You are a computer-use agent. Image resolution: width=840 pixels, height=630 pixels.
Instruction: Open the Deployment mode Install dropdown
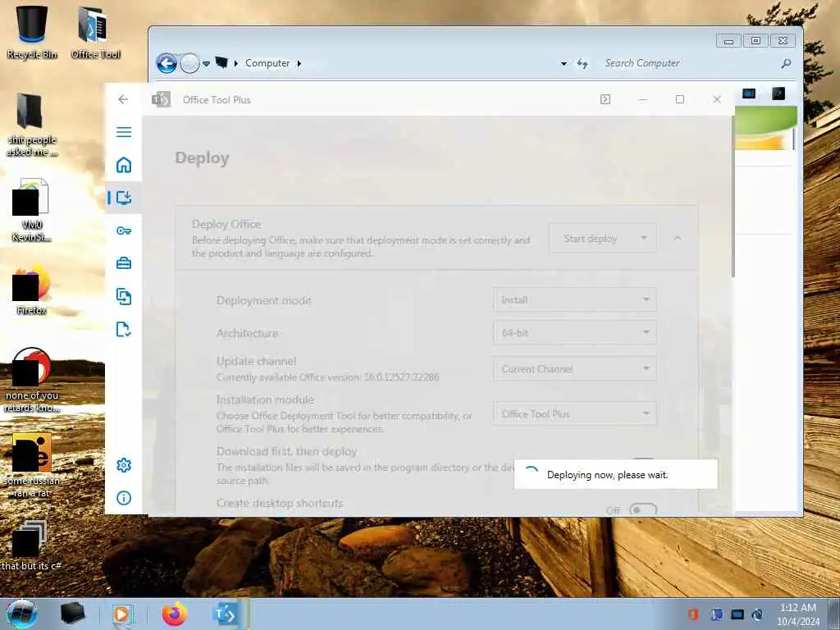tap(575, 299)
